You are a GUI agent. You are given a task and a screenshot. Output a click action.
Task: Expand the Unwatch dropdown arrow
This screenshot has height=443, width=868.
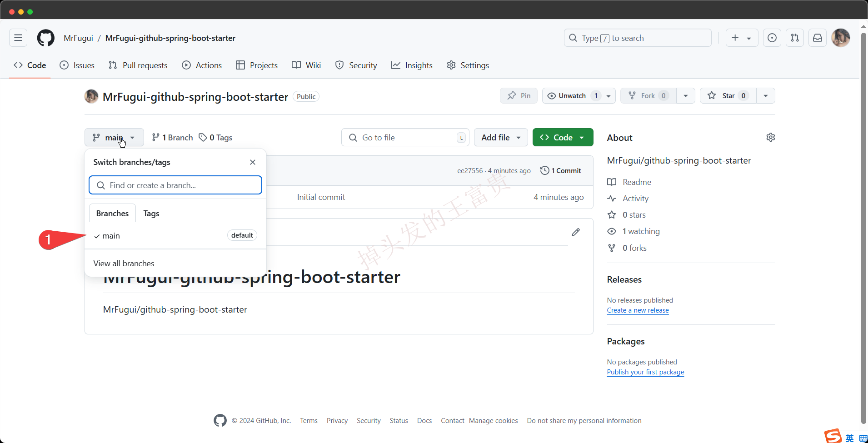tap(609, 96)
